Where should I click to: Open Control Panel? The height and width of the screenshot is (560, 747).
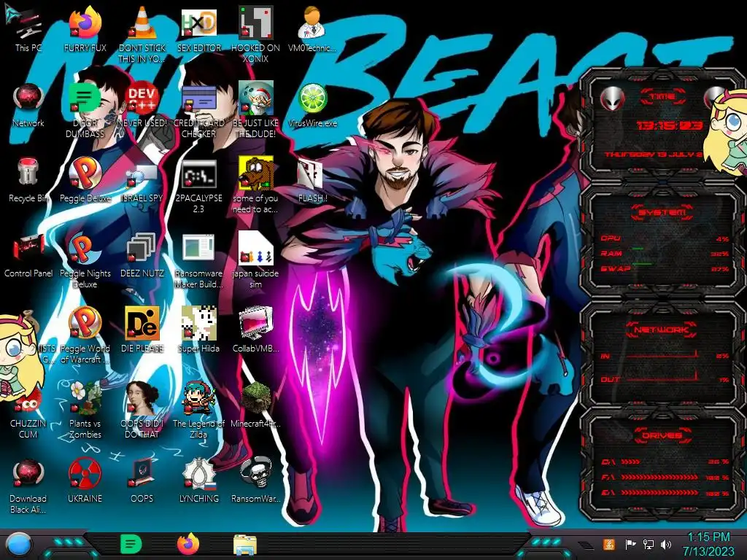tap(28, 255)
